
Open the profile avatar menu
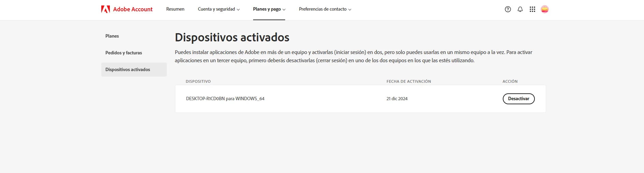[x=545, y=9]
